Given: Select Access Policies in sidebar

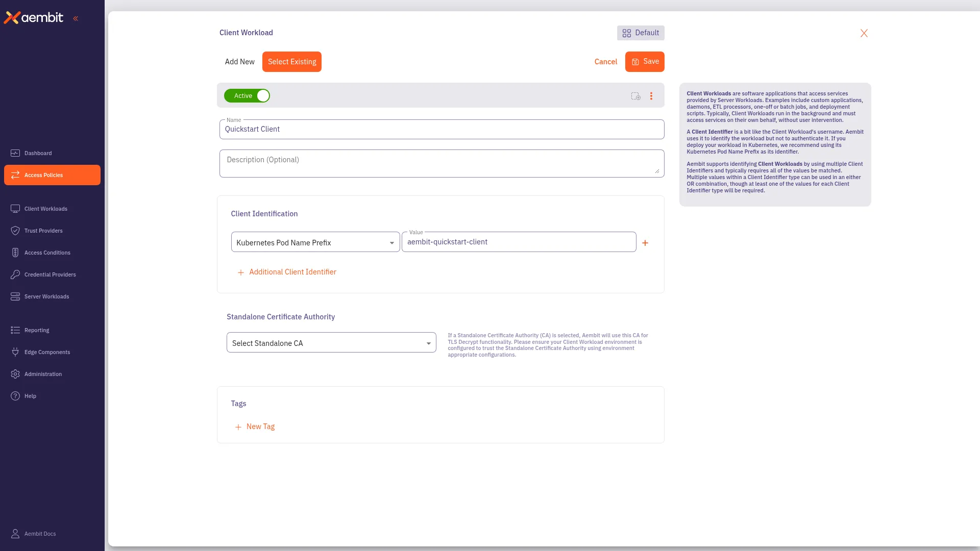Looking at the screenshot, I should (52, 175).
